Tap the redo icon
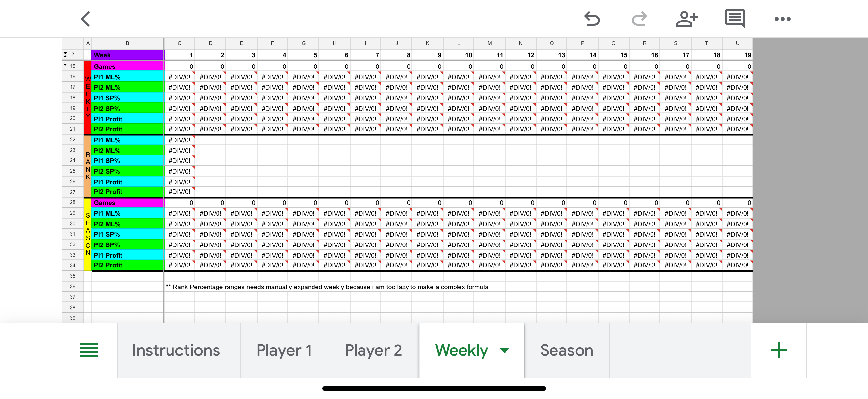The width and height of the screenshot is (868, 399). [x=639, y=19]
